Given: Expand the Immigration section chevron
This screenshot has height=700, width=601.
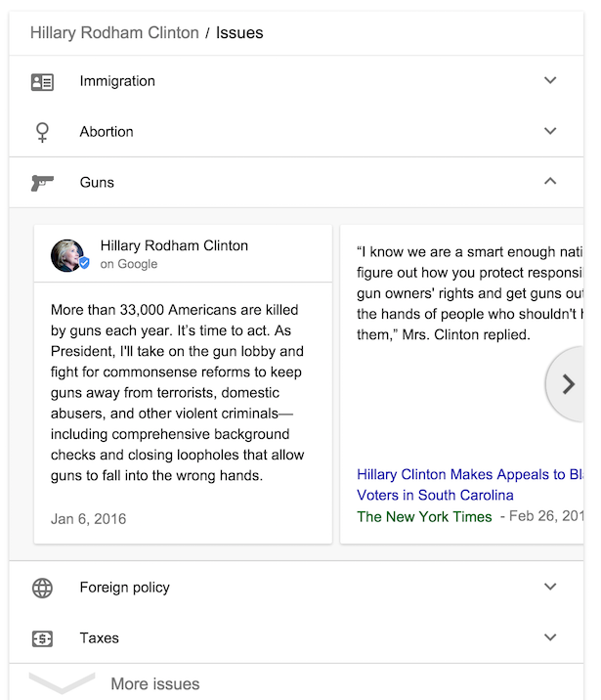Looking at the screenshot, I should tap(550, 81).
